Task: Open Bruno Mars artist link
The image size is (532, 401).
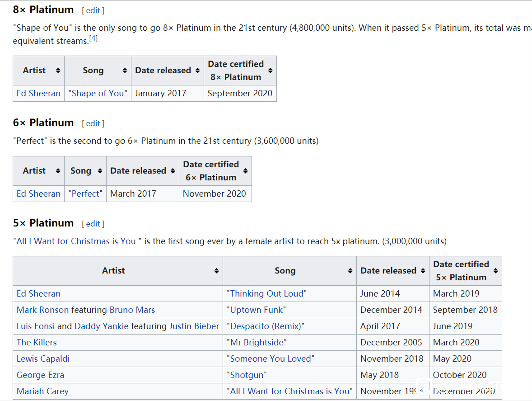Action: pos(132,310)
